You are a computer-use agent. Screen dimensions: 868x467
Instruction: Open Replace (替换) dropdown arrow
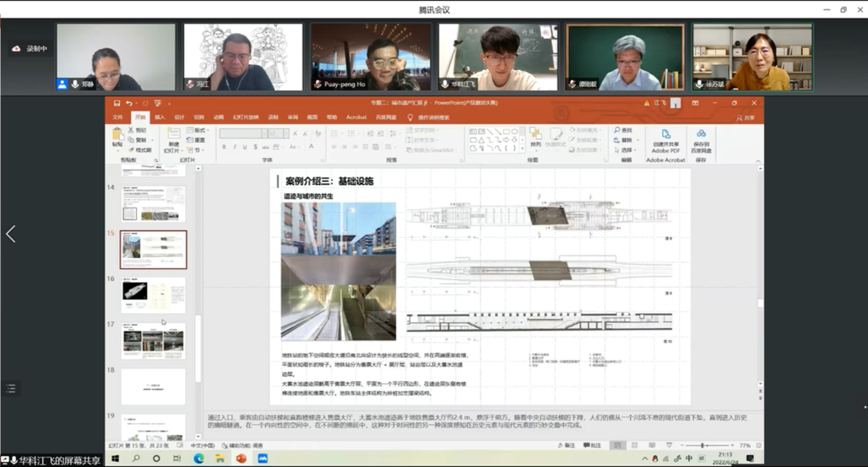pos(637,140)
